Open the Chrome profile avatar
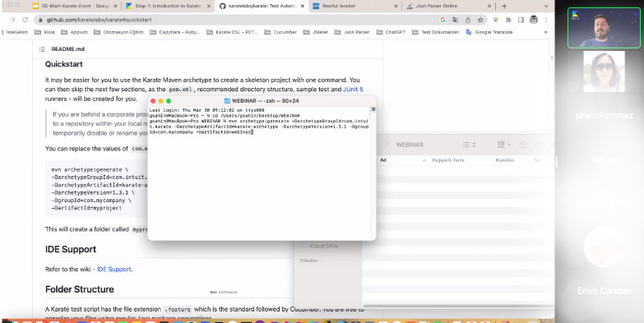This screenshot has width=644, height=323. pyautogui.click(x=534, y=20)
